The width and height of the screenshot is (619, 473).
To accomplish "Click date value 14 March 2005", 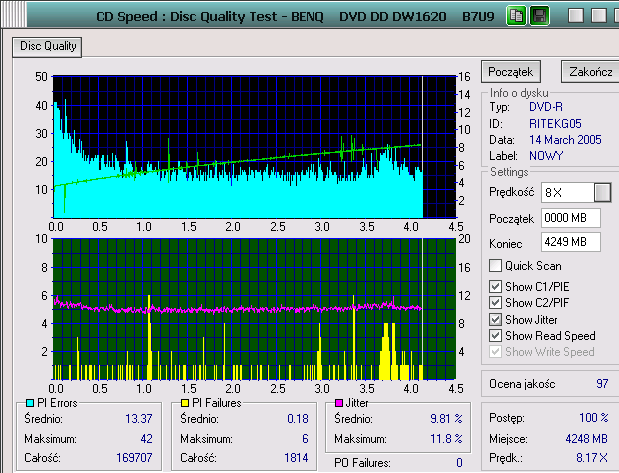I will point(565,140).
